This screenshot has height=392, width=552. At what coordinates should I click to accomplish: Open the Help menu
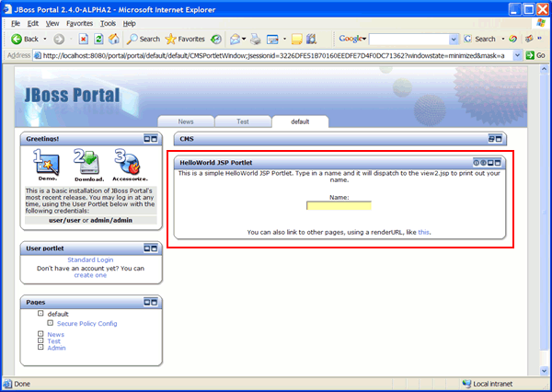(x=129, y=24)
